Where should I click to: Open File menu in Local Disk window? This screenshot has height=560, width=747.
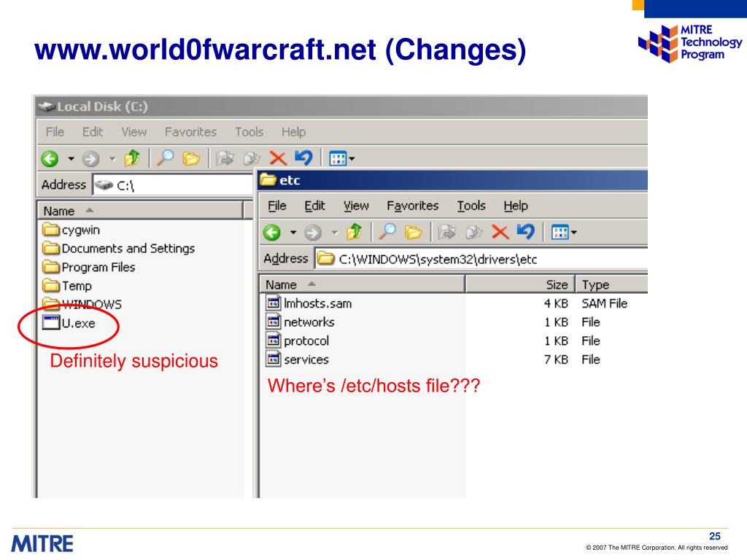tap(55, 132)
